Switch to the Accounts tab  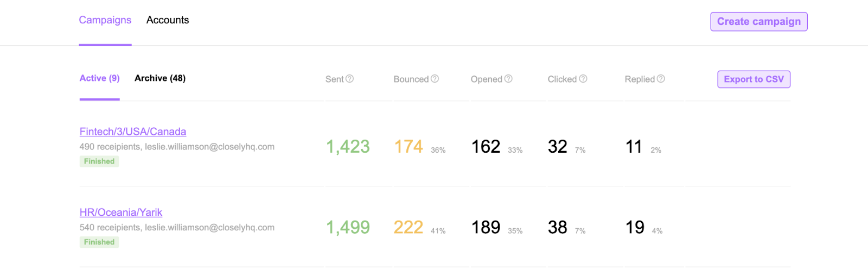pos(168,20)
